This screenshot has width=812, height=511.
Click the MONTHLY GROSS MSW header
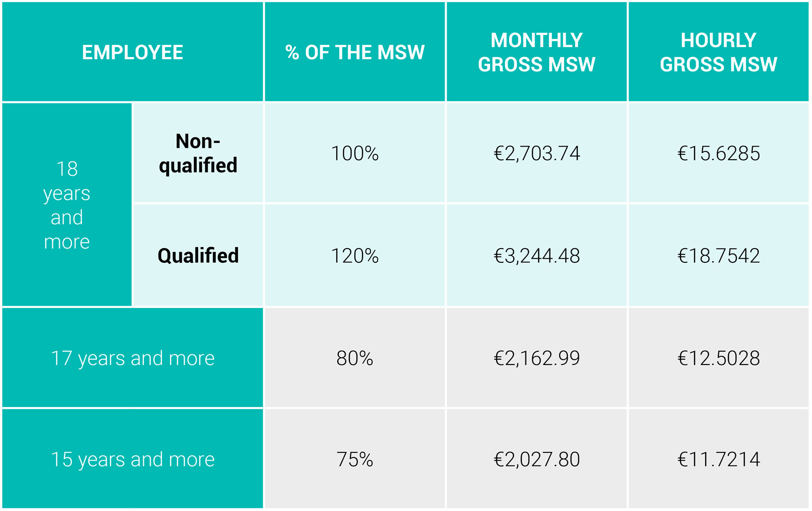click(x=537, y=52)
